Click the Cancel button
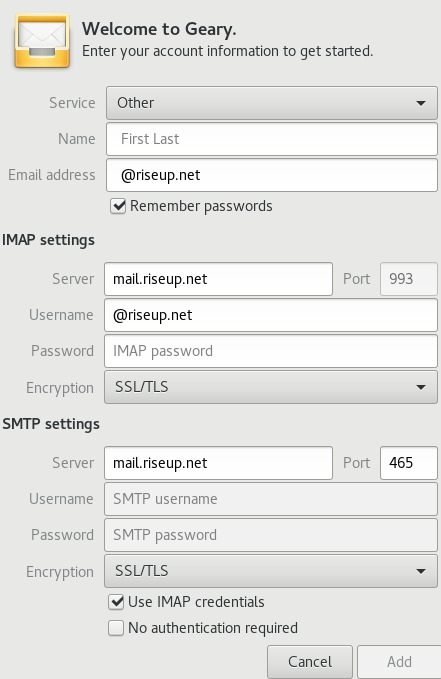 click(310, 662)
